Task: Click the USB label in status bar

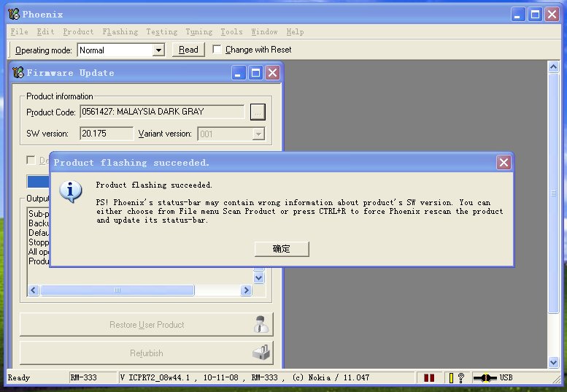Action: tap(506, 378)
